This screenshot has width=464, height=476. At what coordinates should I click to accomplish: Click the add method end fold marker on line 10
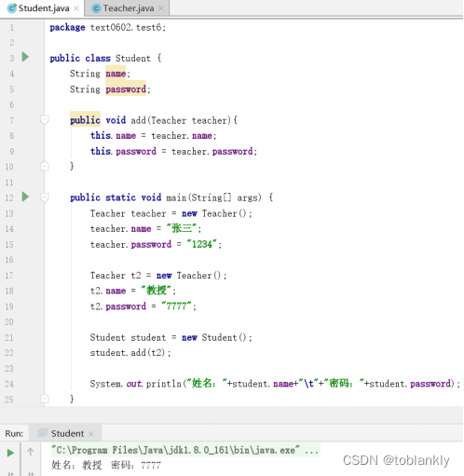45,166
